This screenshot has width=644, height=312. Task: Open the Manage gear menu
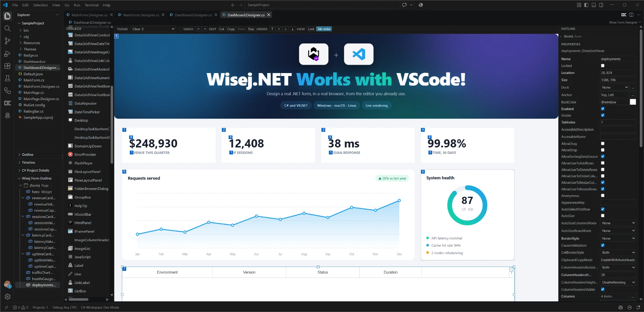(7, 297)
